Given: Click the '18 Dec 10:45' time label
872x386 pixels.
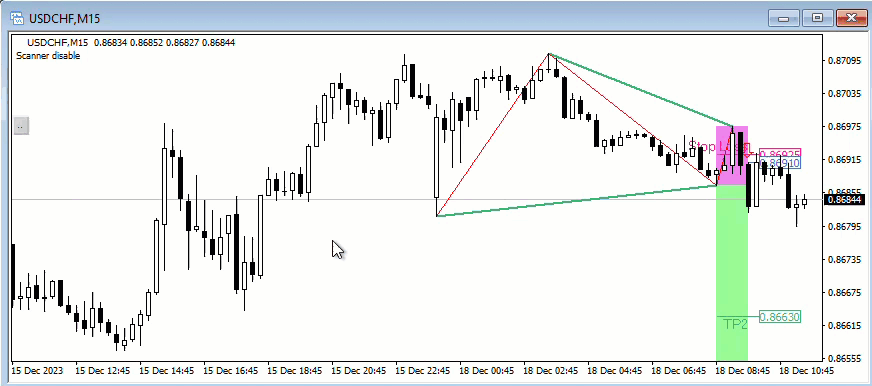Looking at the screenshot, I should [x=807, y=370].
